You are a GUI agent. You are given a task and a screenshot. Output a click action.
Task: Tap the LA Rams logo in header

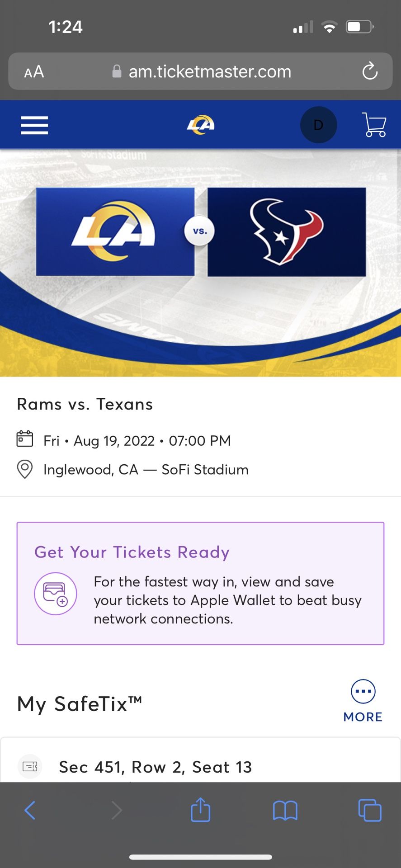point(201,125)
